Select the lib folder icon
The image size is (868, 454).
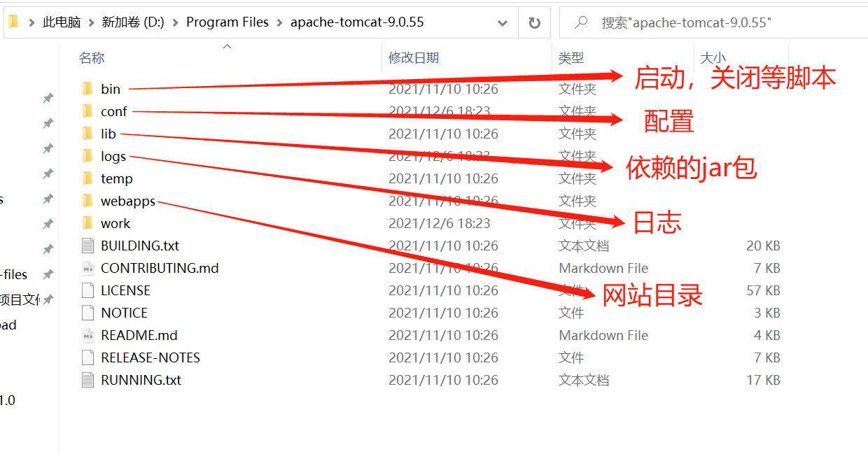(87, 134)
